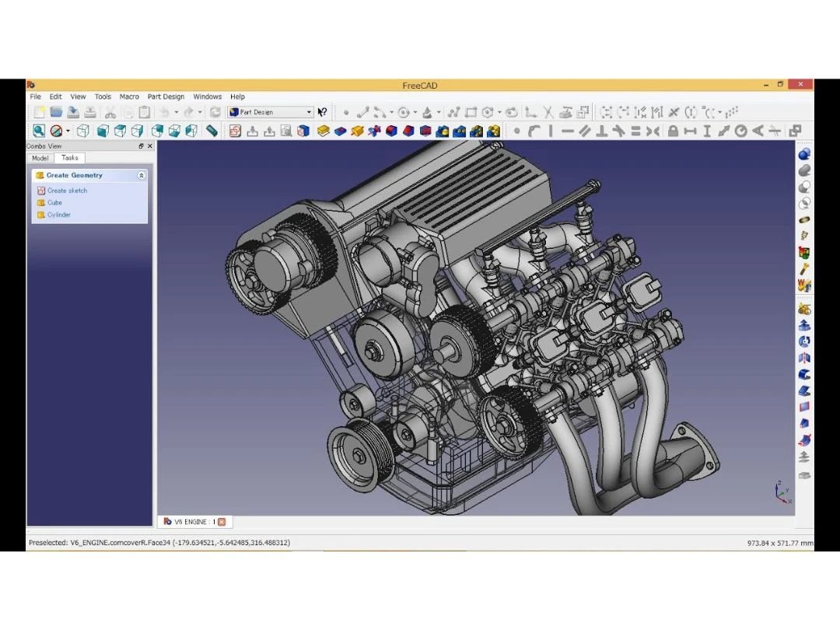This screenshot has width=840, height=630.
Task: Select the circle sketch tool
Action: [404, 111]
